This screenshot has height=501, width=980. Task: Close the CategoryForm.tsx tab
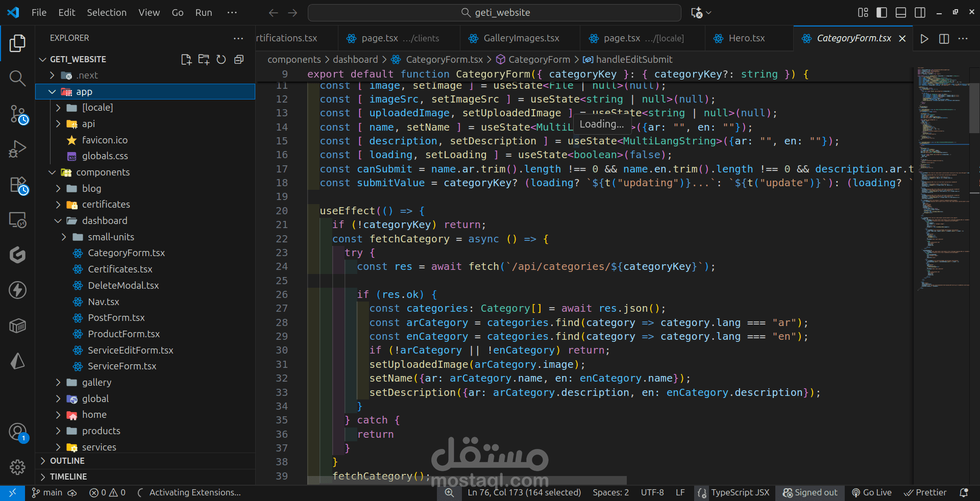pyautogui.click(x=902, y=39)
